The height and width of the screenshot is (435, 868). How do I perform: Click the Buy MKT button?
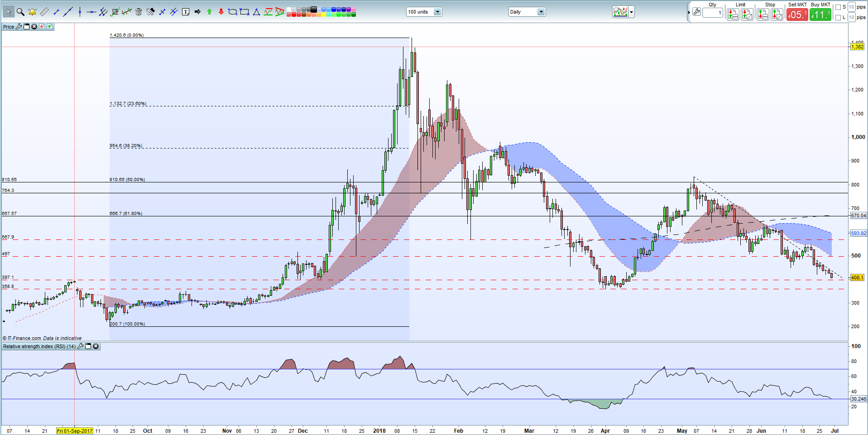point(821,14)
